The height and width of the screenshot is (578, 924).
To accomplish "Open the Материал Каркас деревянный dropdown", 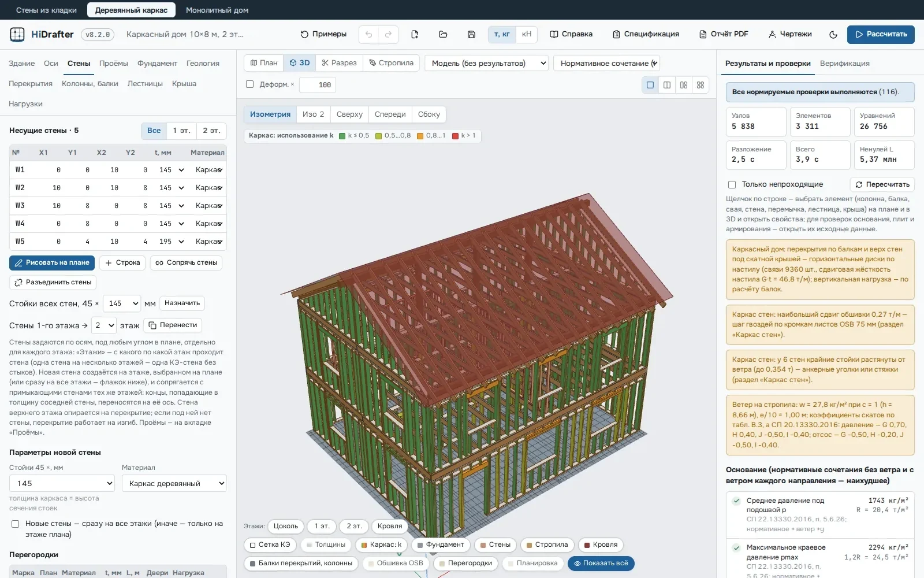I will point(174,483).
